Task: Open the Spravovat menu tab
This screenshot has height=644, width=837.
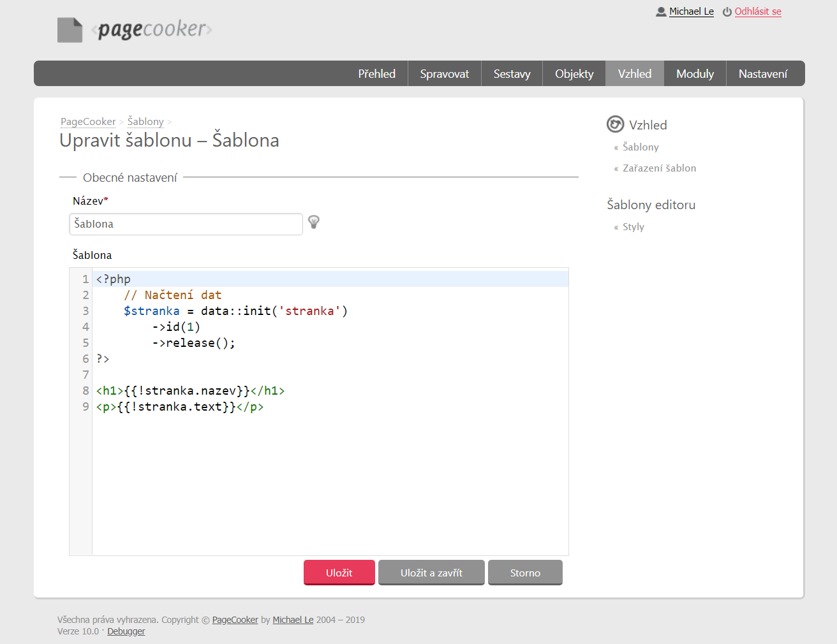Action: (445, 73)
